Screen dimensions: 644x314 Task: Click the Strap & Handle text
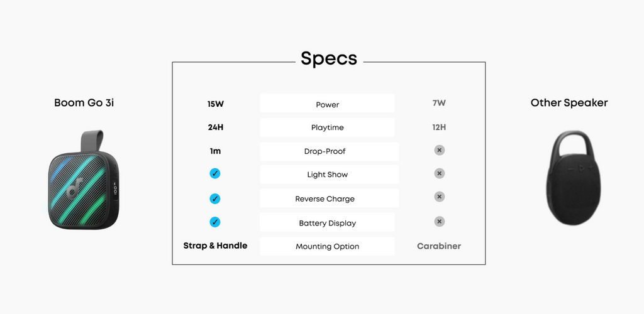coord(215,246)
